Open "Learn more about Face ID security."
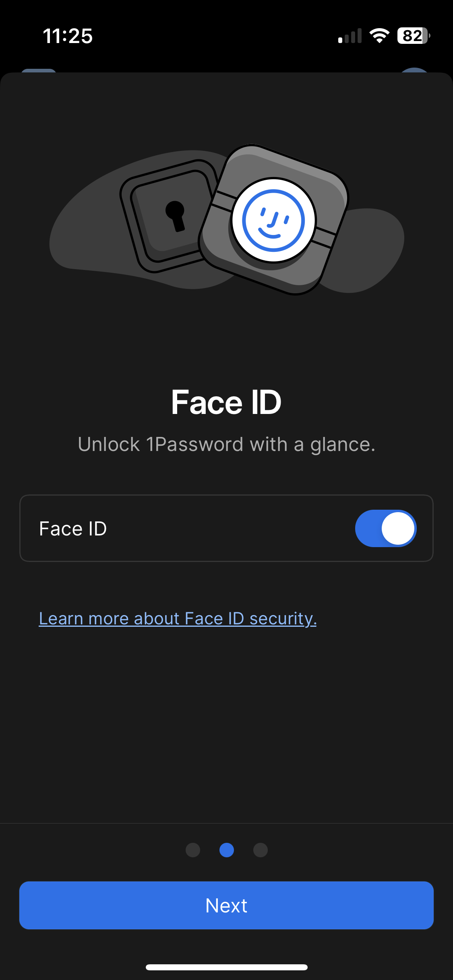 [x=178, y=618]
